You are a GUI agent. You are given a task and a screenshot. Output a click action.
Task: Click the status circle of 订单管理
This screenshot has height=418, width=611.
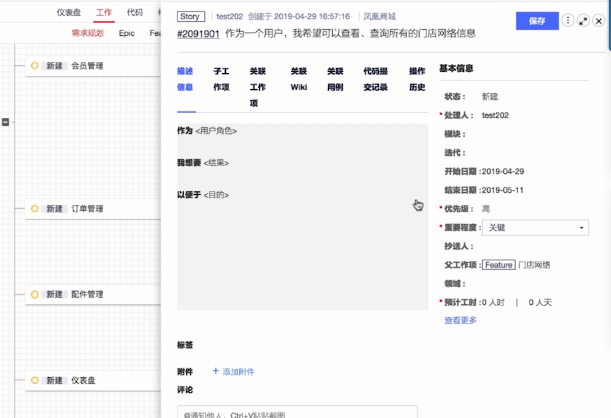pos(35,208)
